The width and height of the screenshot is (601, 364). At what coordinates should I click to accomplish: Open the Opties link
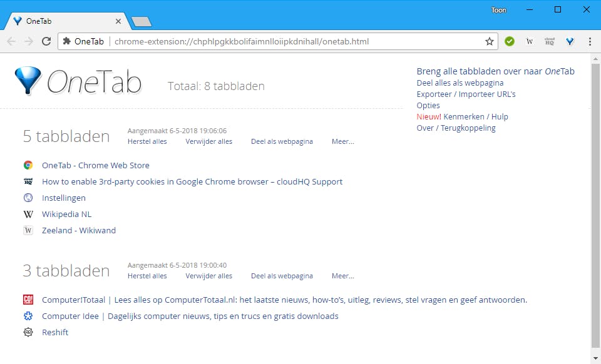click(428, 105)
